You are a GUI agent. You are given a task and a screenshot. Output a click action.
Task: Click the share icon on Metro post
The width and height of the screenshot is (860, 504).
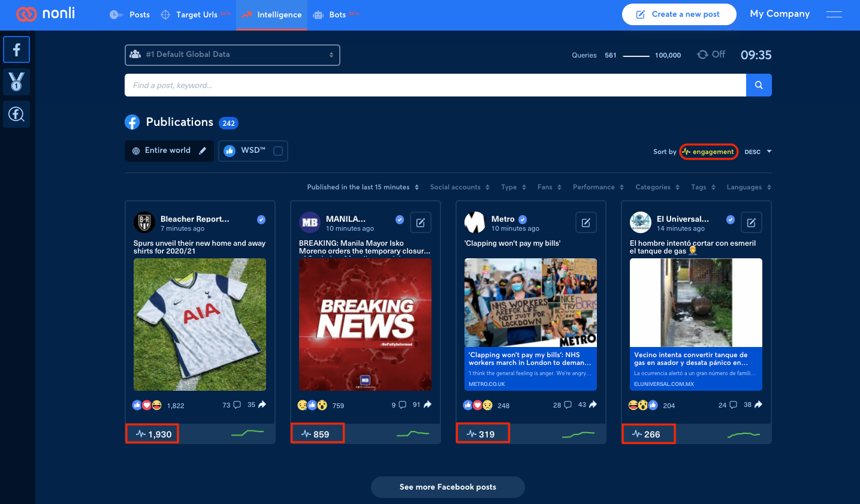(593, 405)
